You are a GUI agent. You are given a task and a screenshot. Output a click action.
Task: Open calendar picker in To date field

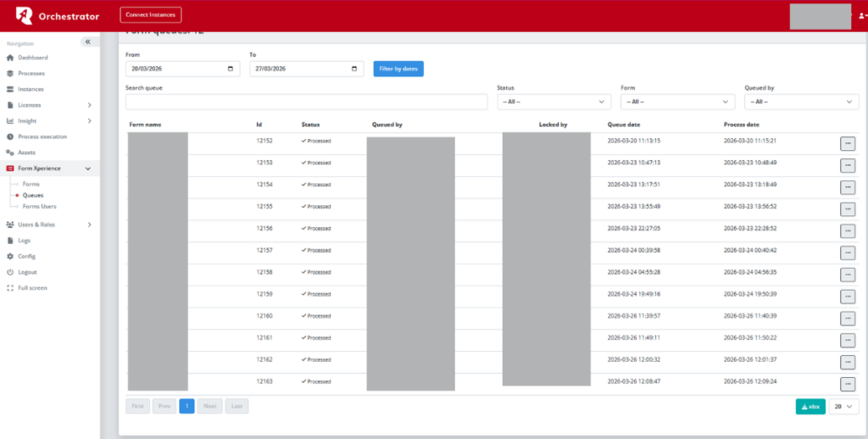click(x=354, y=69)
